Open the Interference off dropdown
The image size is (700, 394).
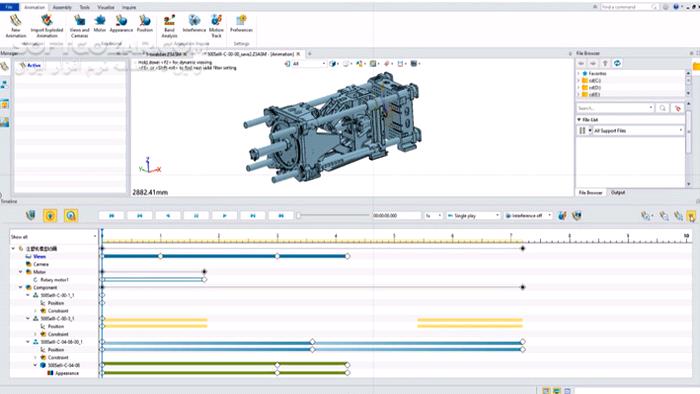click(x=529, y=216)
